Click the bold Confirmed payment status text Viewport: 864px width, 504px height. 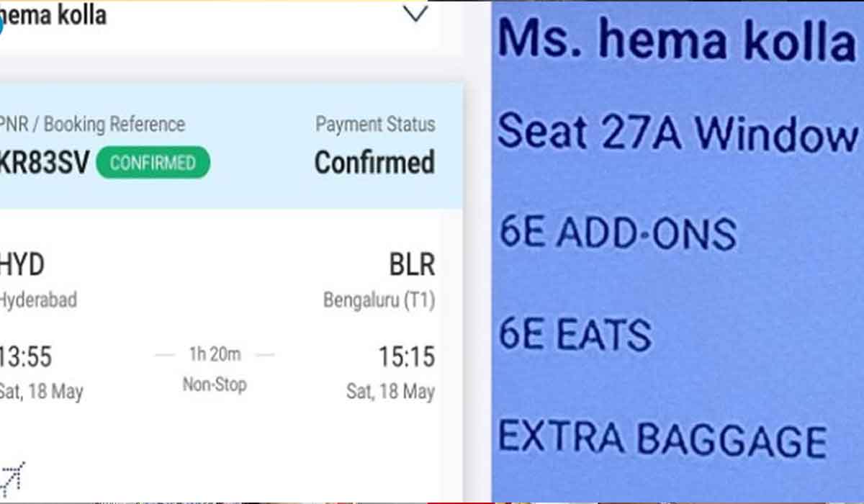(x=374, y=163)
